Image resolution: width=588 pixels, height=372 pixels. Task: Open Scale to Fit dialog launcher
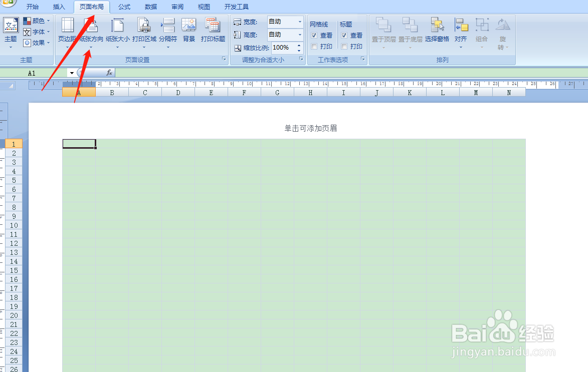[x=301, y=59]
